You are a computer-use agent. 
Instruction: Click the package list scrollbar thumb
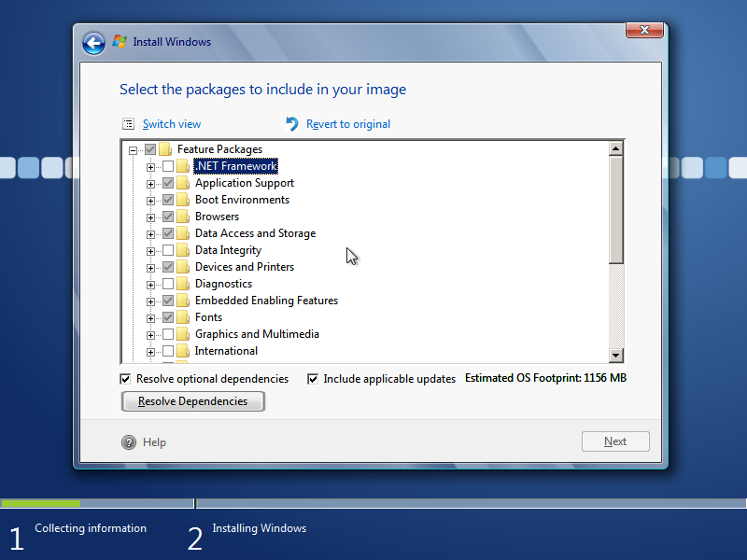coord(615,209)
